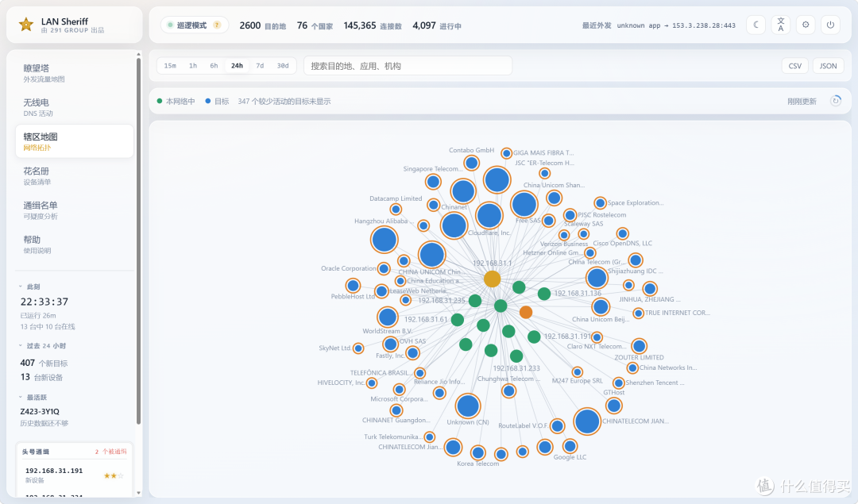This screenshot has width=858, height=504.
Task: Click the refresh icon beside 刚刚更新
Action: pyautogui.click(x=836, y=101)
